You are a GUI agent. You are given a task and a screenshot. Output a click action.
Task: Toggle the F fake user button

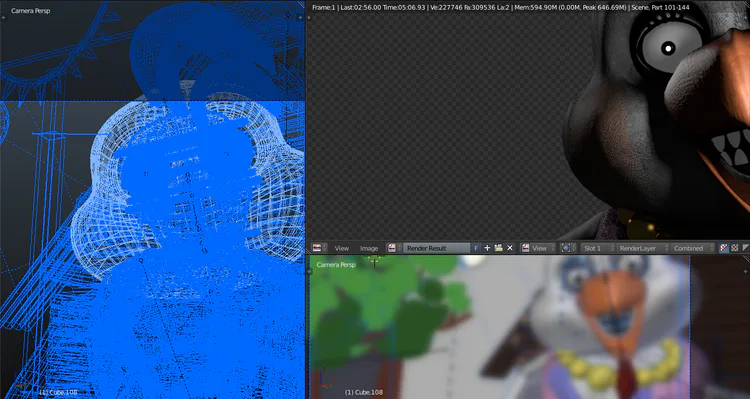476,248
